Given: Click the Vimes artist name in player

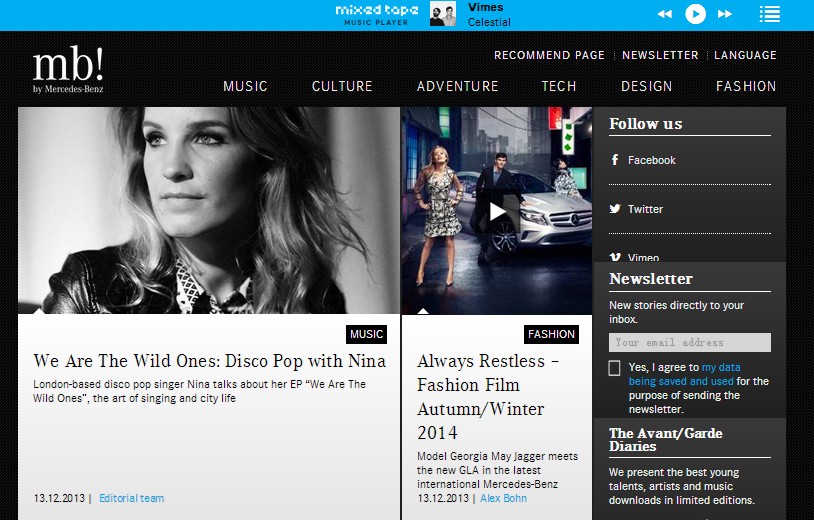Looking at the screenshot, I should point(485,7).
